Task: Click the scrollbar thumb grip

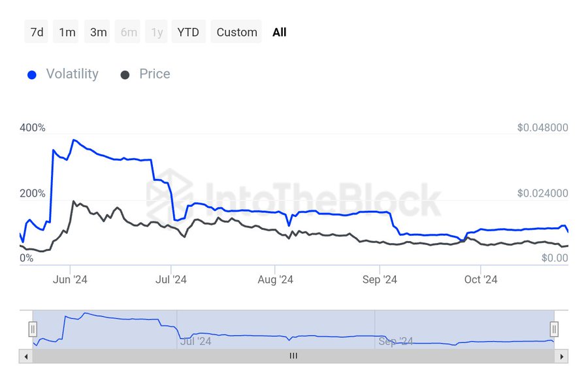Action: tap(293, 356)
